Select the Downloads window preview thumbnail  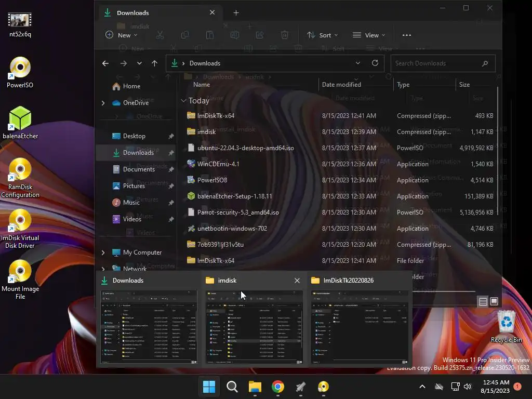(149, 327)
